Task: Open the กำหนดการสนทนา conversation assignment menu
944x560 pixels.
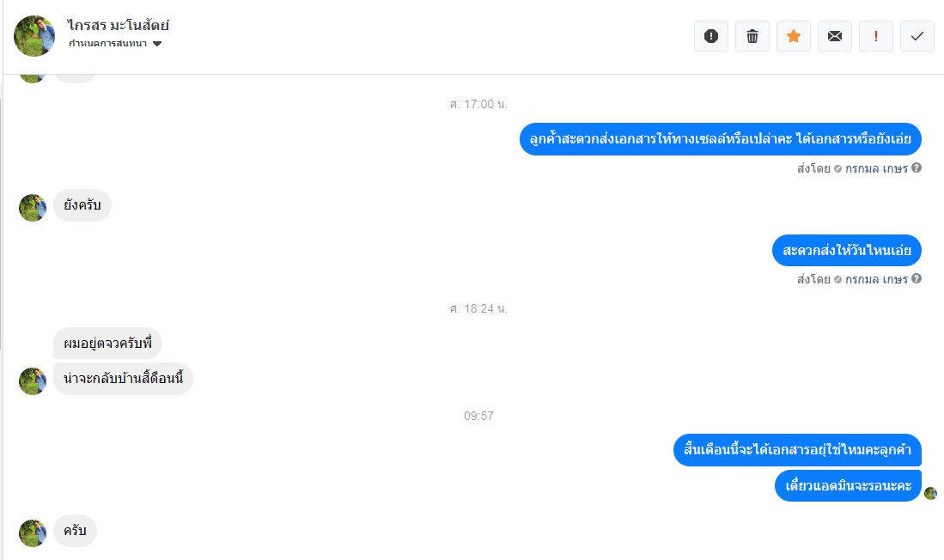Action: [x=115, y=43]
